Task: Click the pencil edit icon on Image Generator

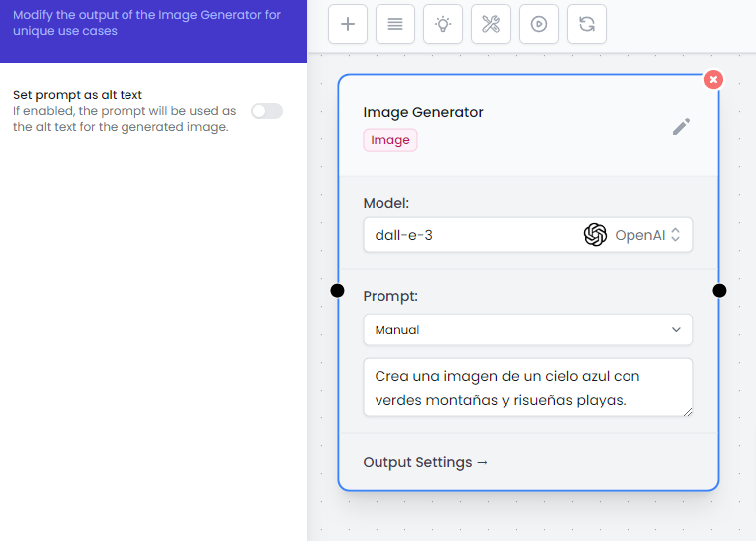Action: pos(681,127)
